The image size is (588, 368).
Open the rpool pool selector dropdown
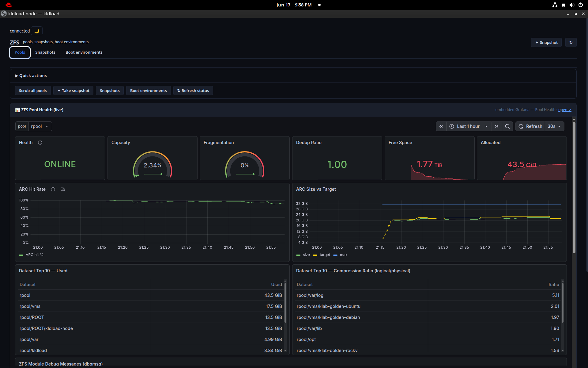click(40, 126)
